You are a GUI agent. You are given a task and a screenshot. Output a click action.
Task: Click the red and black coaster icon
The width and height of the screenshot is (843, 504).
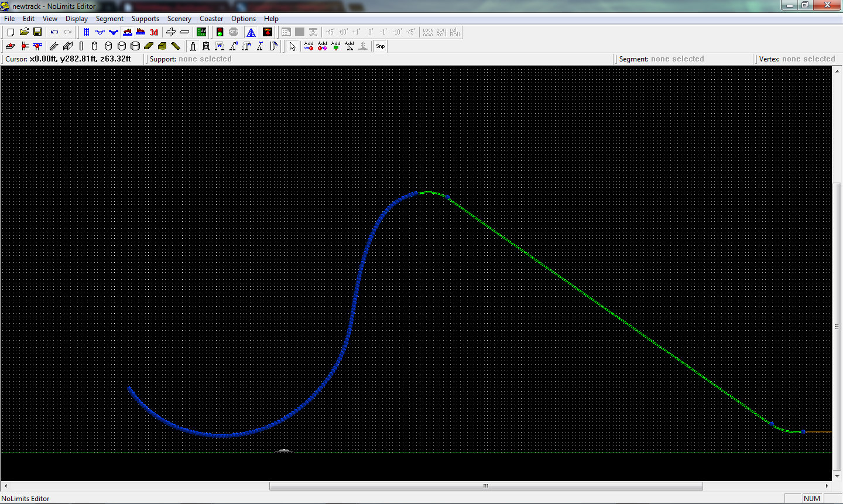click(268, 32)
